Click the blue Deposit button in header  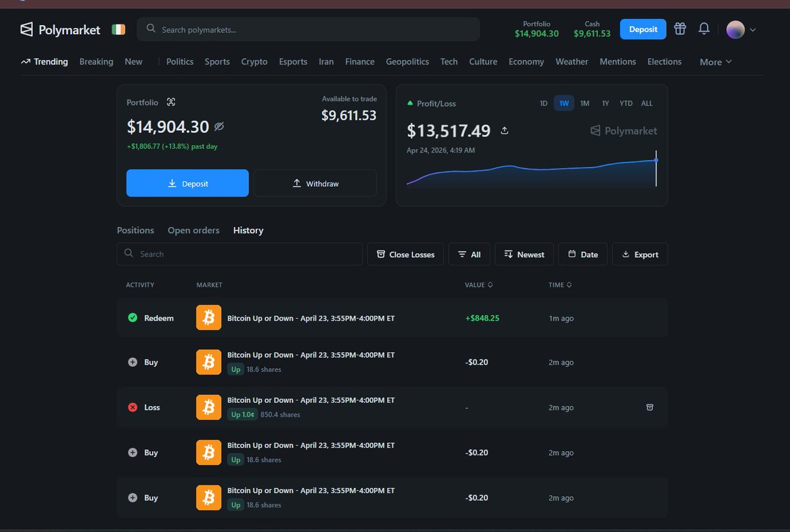coord(643,29)
